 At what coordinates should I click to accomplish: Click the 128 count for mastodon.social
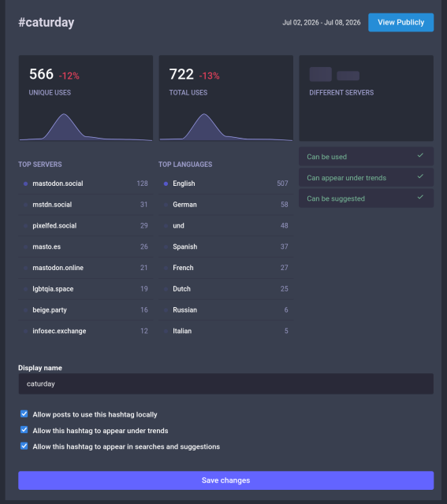coord(142,183)
